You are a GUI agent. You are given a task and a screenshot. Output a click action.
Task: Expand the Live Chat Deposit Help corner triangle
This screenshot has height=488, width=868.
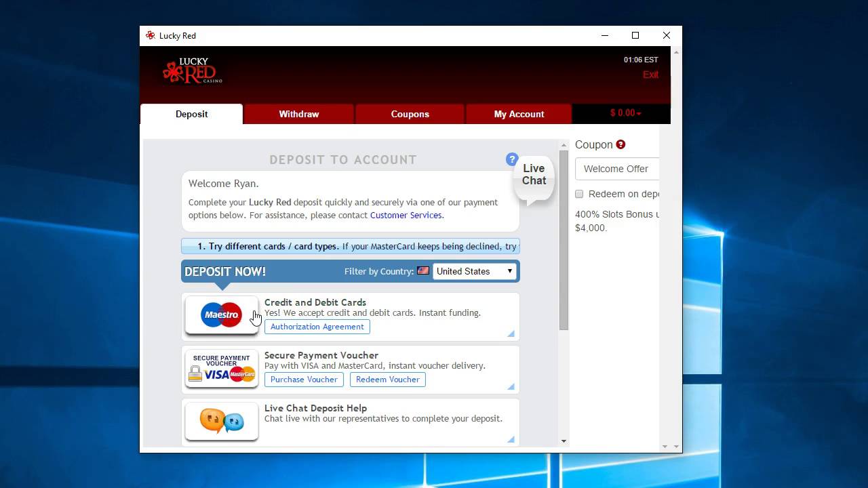pos(511,439)
